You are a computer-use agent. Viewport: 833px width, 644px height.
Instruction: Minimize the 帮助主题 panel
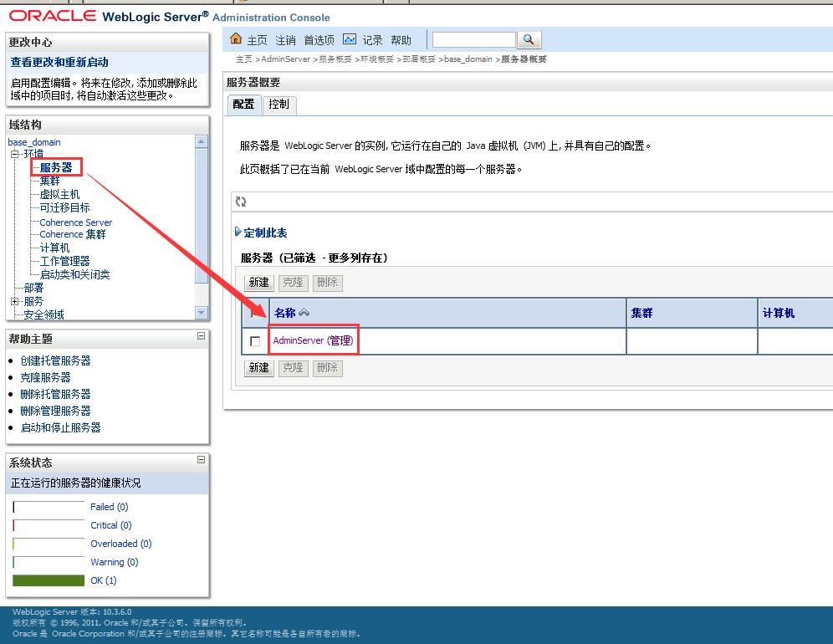point(201,336)
